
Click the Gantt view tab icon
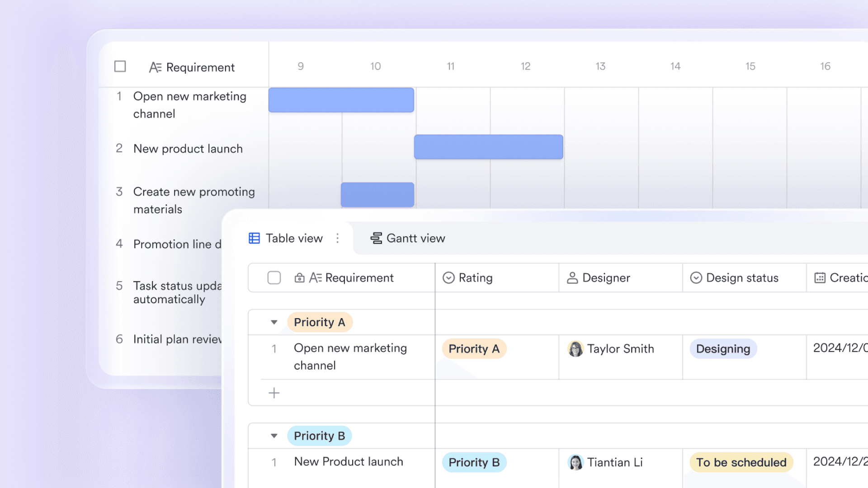click(x=376, y=238)
